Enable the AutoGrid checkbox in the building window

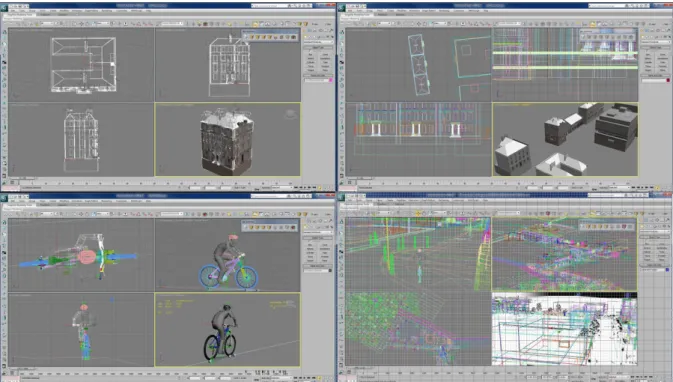311,51
